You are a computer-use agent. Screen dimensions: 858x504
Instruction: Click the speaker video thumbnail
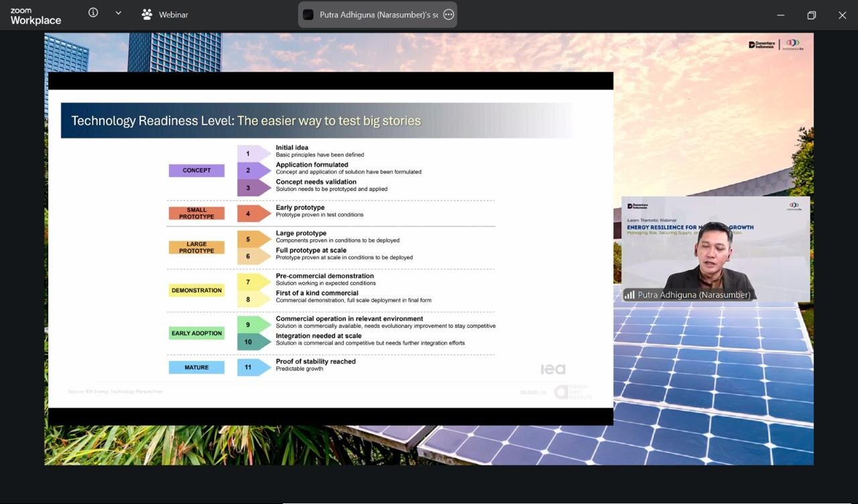(715, 249)
